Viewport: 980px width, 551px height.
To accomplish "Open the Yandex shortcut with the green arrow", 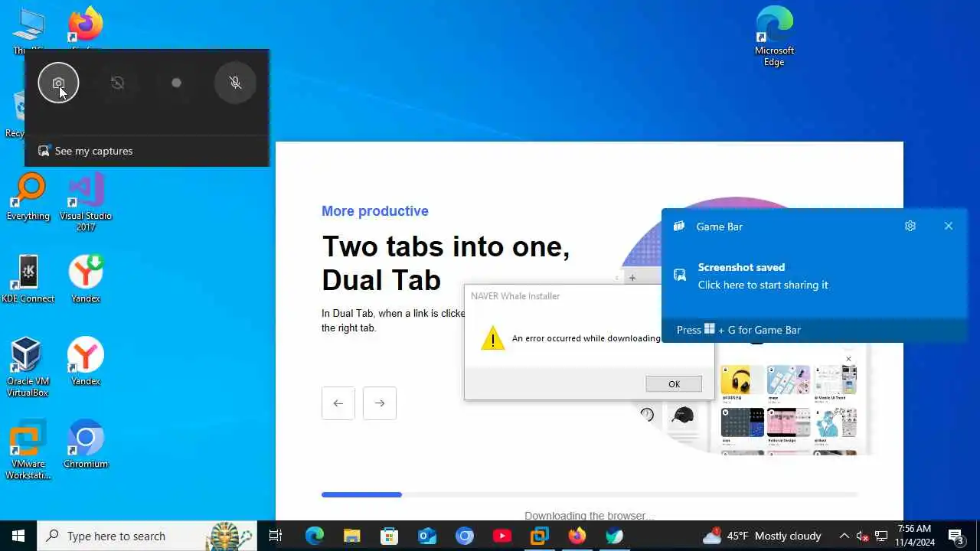I will [x=86, y=279].
